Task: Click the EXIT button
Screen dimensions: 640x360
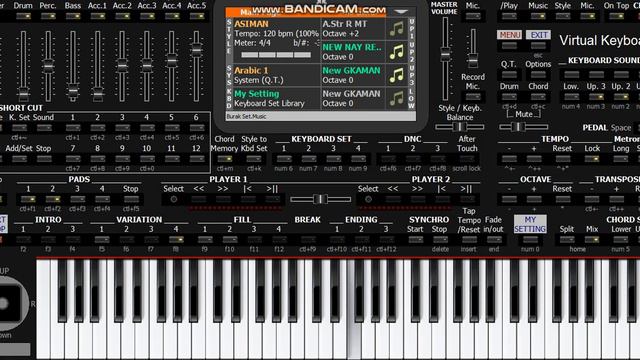Action: click(x=538, y=35)
